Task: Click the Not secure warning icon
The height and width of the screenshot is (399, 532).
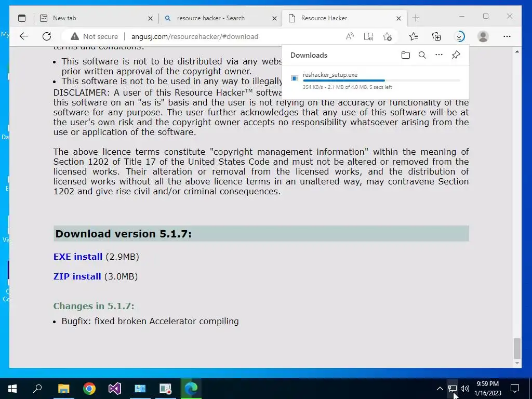Action: tap(75, 36)
